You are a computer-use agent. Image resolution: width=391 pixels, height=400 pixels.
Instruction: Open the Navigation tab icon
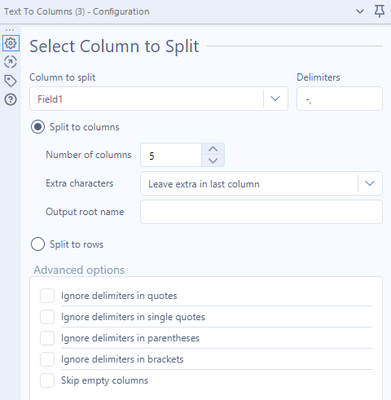11,62
